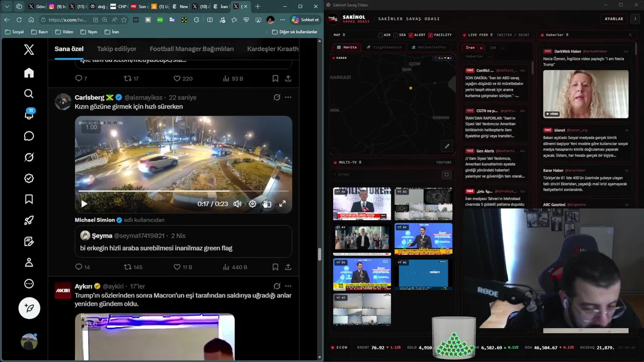Open YT 04 TV stream thumbnail
This screenshot has height=362, width=644.
tap(423, 239)
